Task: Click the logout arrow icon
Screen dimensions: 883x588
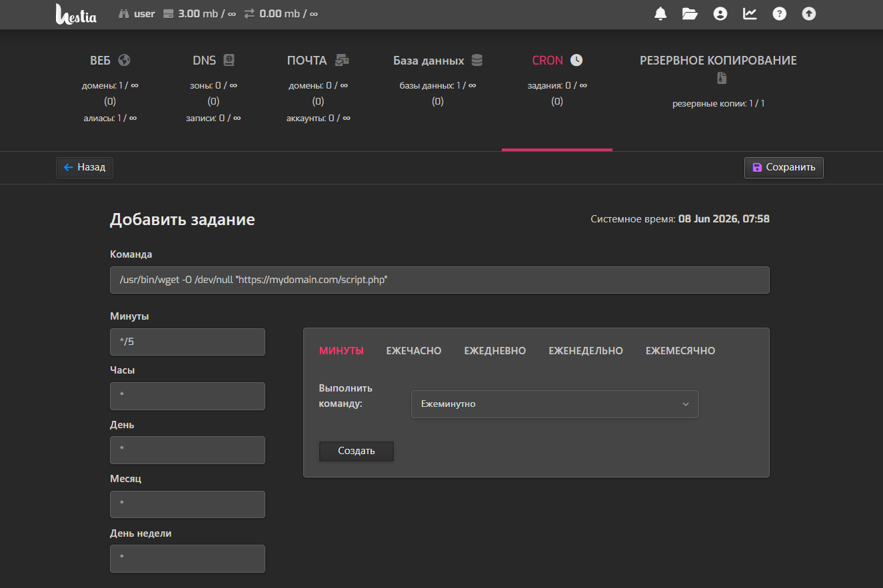Action: pos(809,13)
